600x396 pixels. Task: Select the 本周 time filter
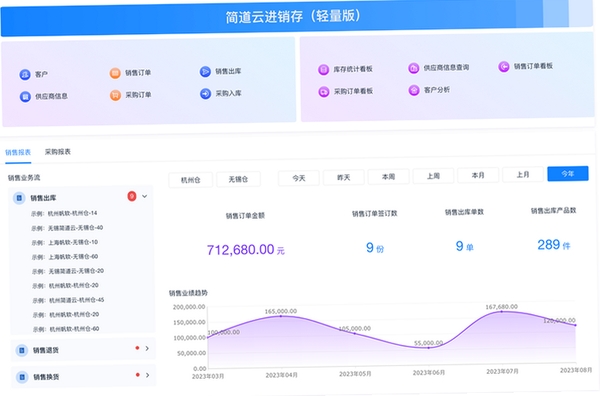coord(388,176)
